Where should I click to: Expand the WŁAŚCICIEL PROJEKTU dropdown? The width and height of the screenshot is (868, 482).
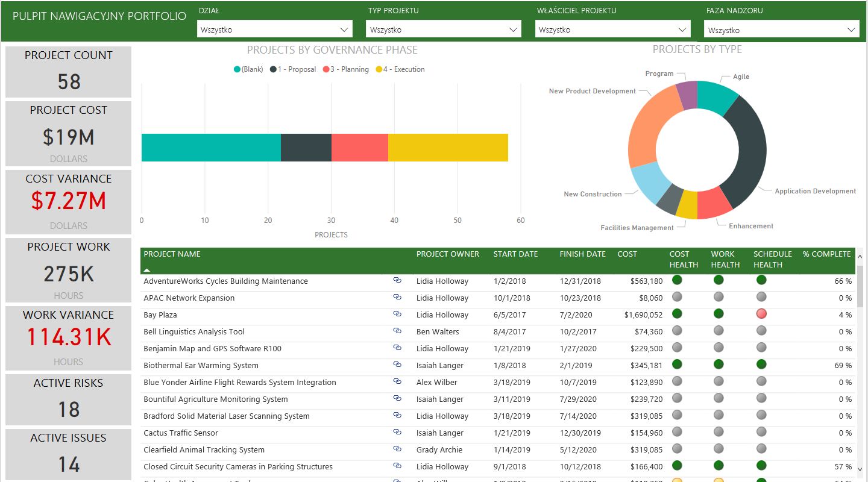[612, 28]
